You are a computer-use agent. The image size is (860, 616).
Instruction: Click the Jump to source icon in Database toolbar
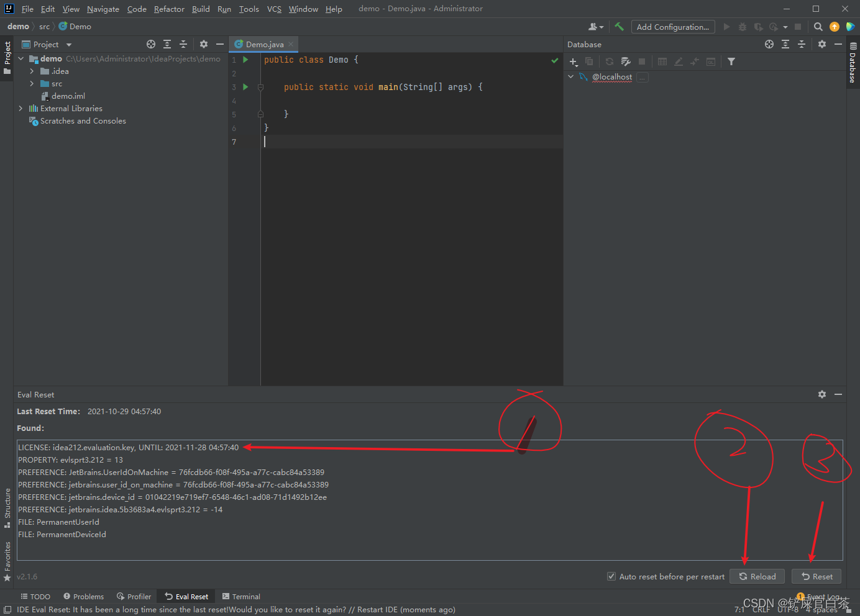[695, 61]
